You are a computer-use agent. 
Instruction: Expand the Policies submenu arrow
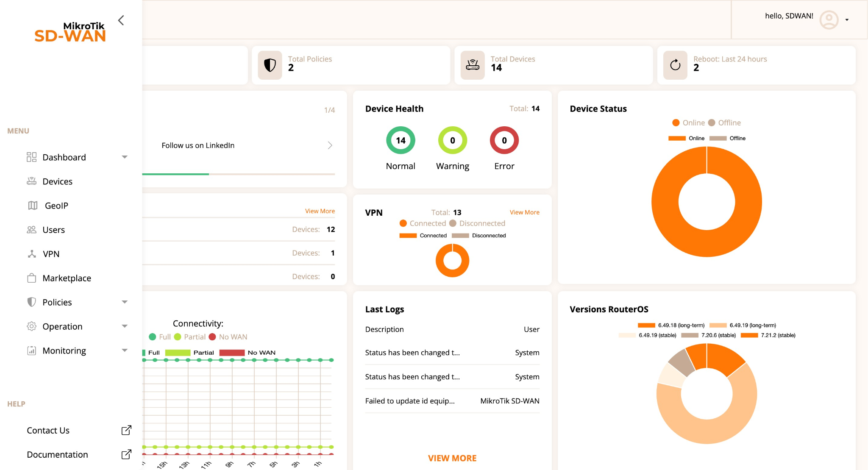point(125,302)
